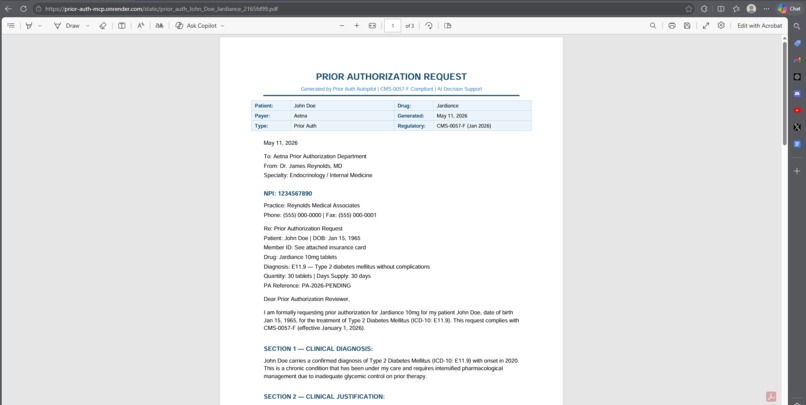
Task: Add a new sidebar app
Action: coord(797,171)
